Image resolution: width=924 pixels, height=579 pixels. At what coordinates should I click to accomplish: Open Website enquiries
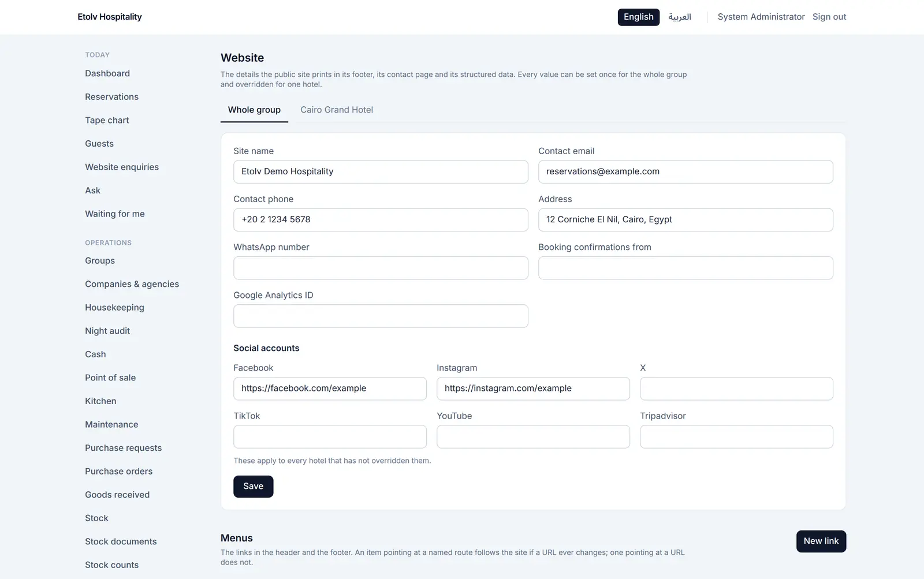(122, 167)
